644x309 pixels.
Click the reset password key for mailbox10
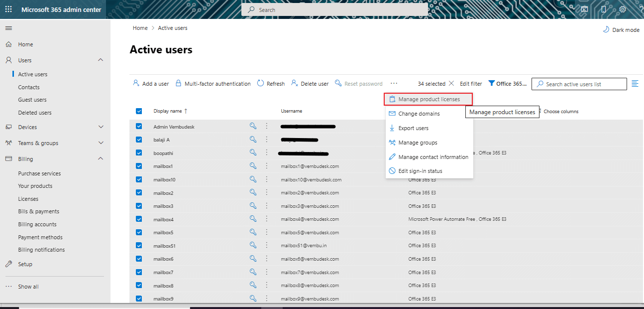coord(253,179)
